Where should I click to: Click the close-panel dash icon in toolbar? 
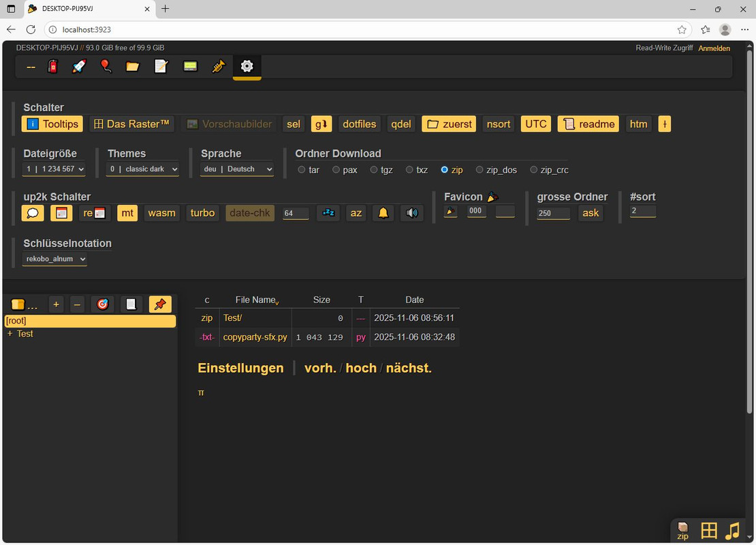(31, 67)
